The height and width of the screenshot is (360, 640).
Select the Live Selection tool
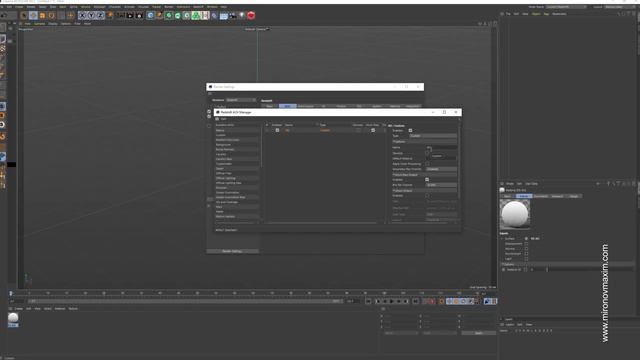[24, 16]
